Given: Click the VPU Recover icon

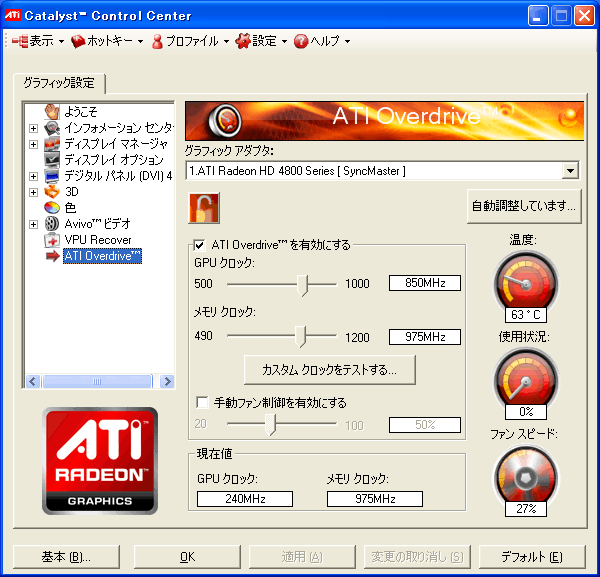Looking at the screenshot, I should (52, 239).
